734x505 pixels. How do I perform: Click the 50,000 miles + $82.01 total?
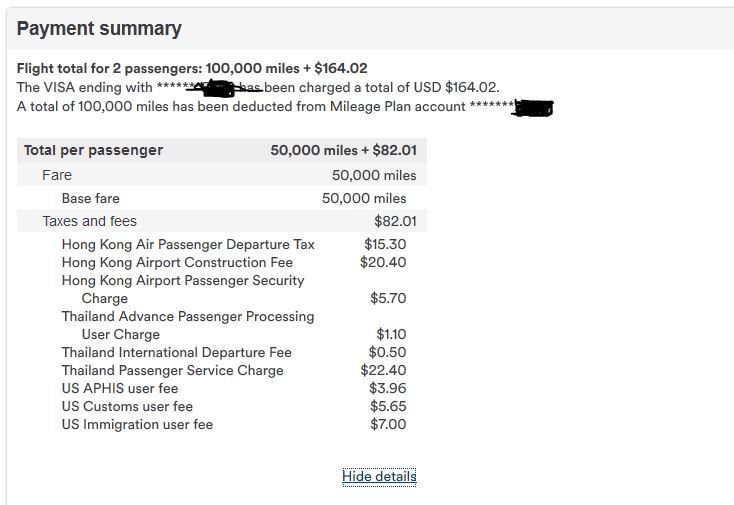pos(343,150)
